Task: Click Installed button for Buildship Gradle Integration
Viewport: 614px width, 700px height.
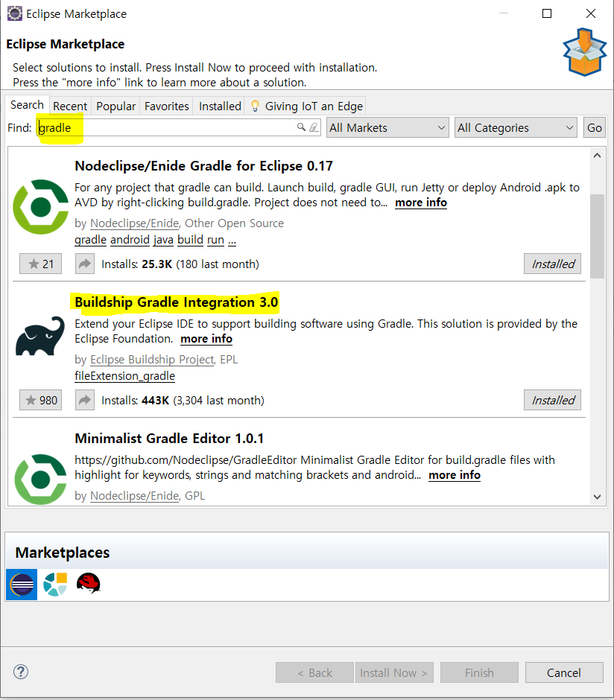Action: point(553,400)
